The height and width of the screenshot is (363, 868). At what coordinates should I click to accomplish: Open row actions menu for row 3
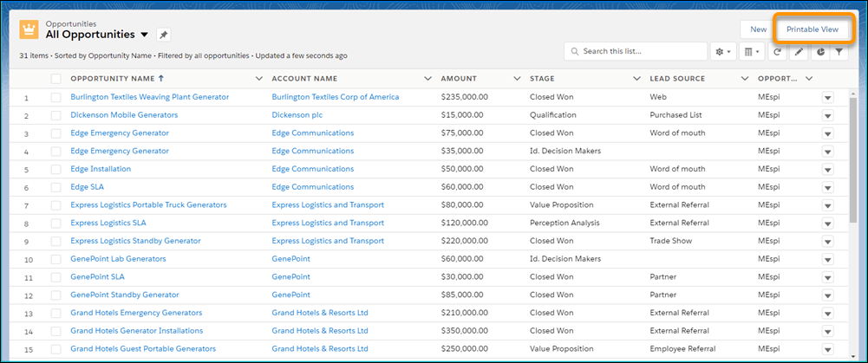click(827, 133)
